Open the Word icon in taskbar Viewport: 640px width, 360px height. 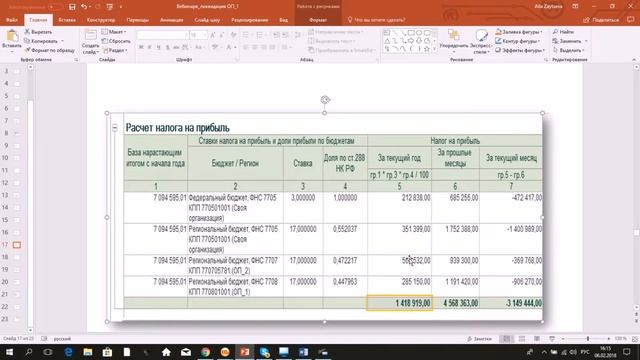click(303, 352)
